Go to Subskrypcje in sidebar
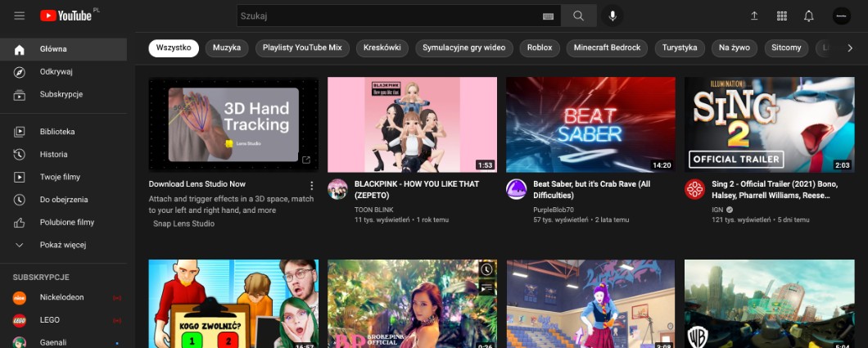This screenshot has height=348, width=868. click(61, 94)
